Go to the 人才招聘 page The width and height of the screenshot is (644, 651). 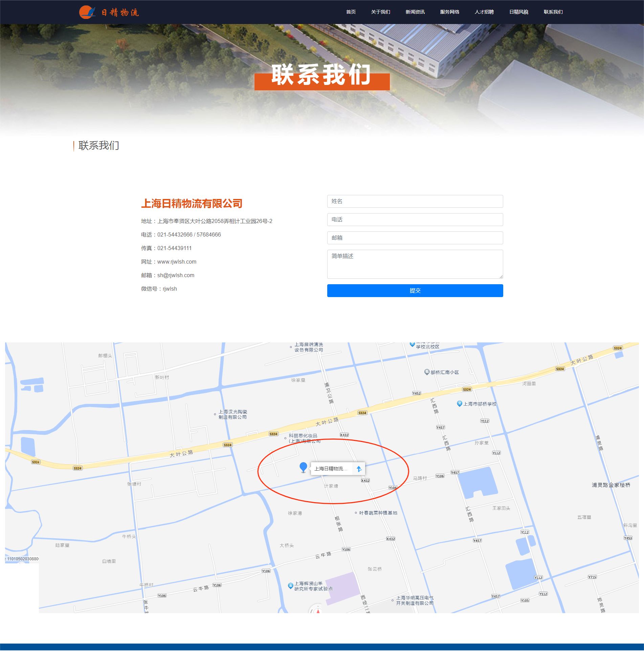click(x=484, y=12)
